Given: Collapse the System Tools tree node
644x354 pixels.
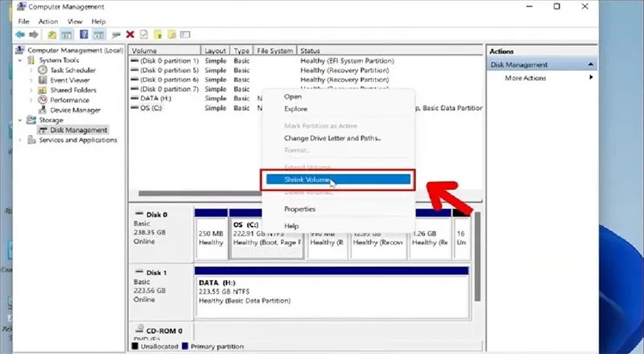Looking at the screenshot, I should 20,60.
